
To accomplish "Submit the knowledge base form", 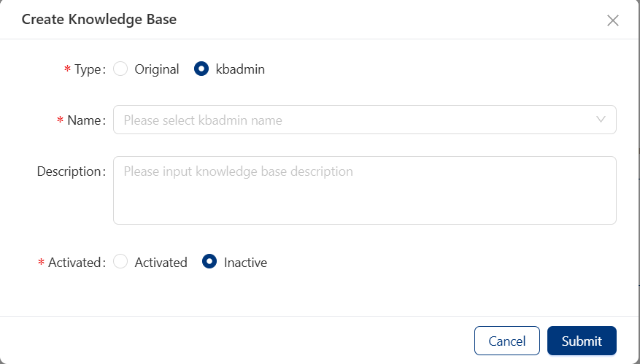I will (x=582, y=341).
